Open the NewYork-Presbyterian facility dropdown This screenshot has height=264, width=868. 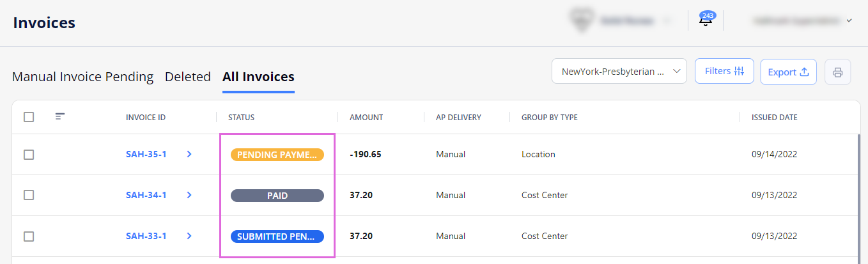coord(619,72)
